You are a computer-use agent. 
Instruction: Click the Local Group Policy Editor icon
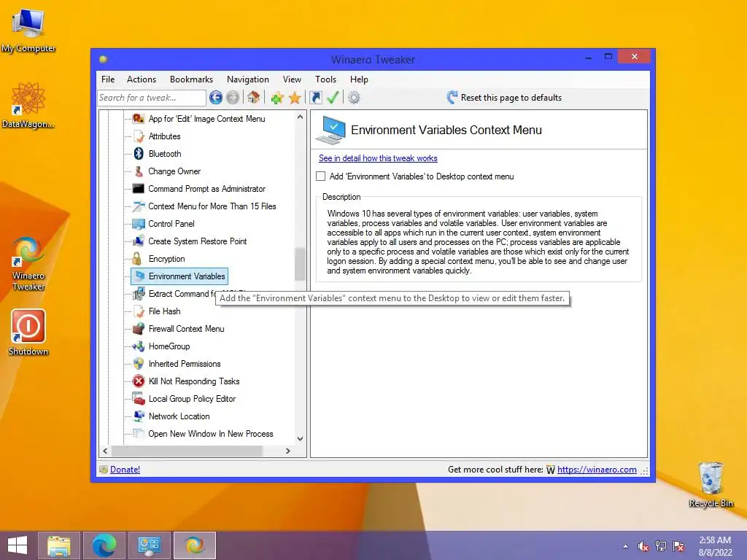click(139, 399)
